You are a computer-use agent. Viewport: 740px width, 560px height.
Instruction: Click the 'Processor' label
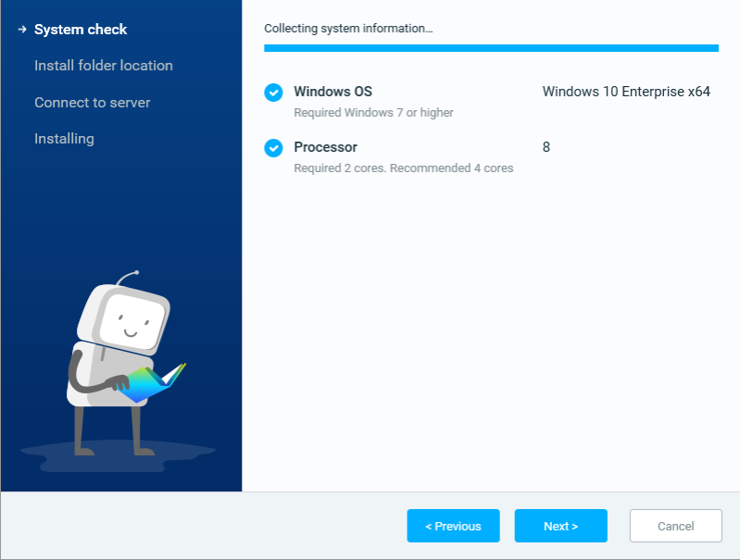tap(326, 147)
